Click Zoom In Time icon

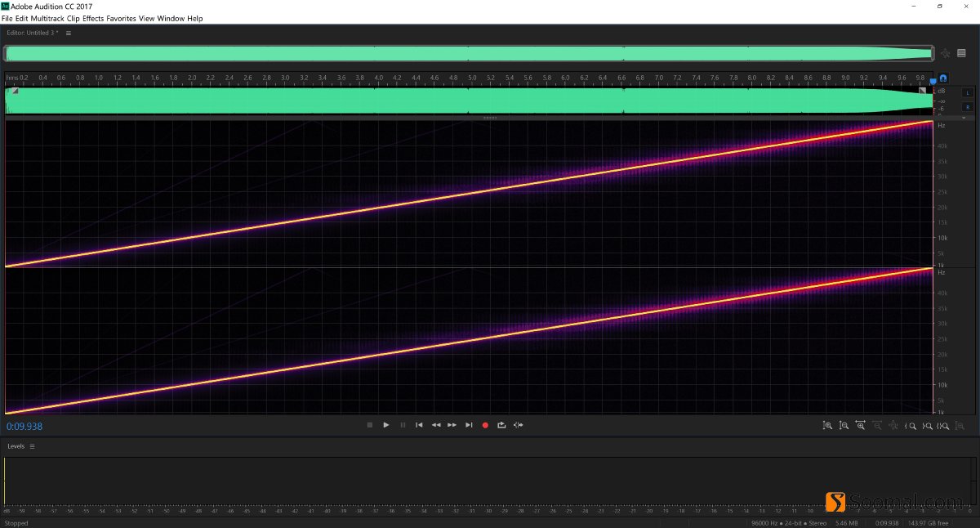pyautogui.click(x=860, y=426)
